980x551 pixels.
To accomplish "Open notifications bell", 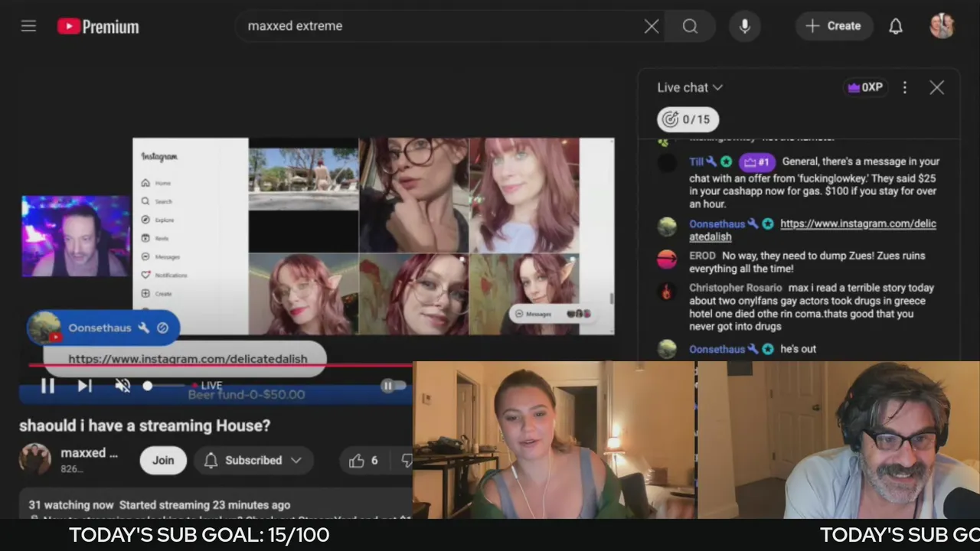I will coord(895,26).
